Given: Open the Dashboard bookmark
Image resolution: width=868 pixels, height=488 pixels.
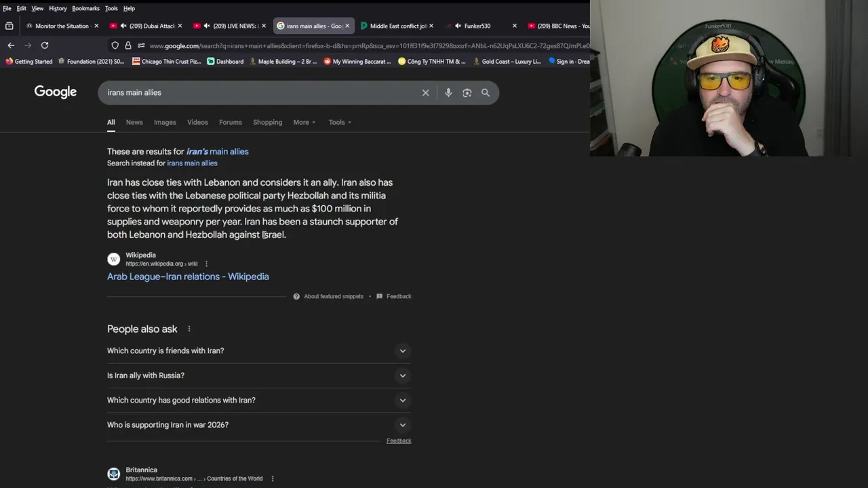Looking at the screenshot, I should coord(225,62).
